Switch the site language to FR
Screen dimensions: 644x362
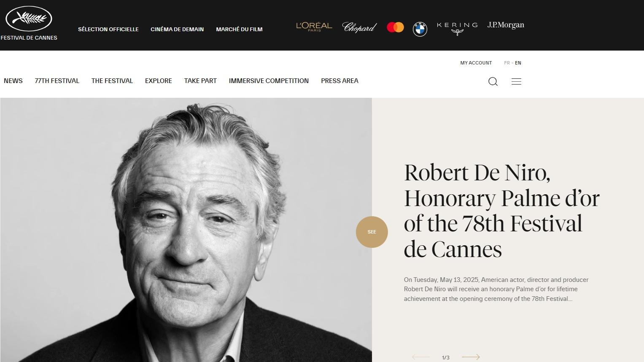[507, 63]
